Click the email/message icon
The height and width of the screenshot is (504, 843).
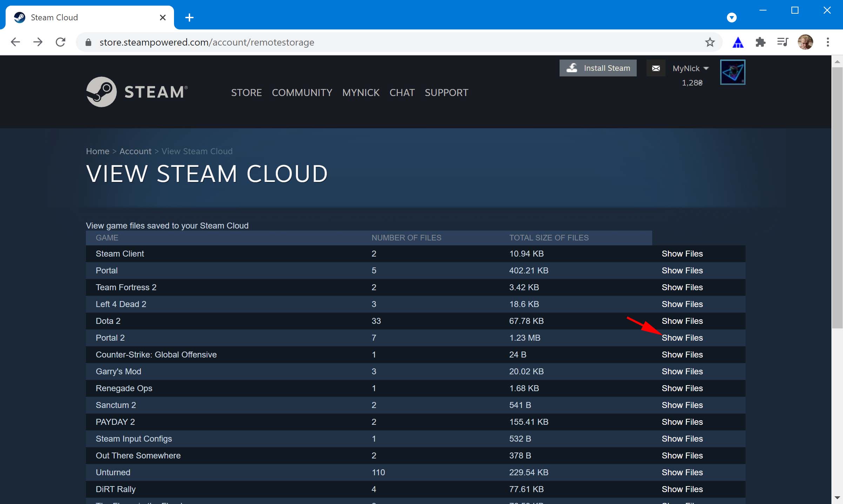click(655, 68)
